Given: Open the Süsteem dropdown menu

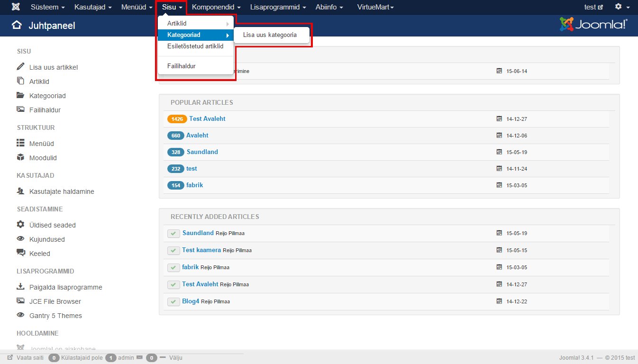Looking at the screenshot, I should click(x=48, y=7).
